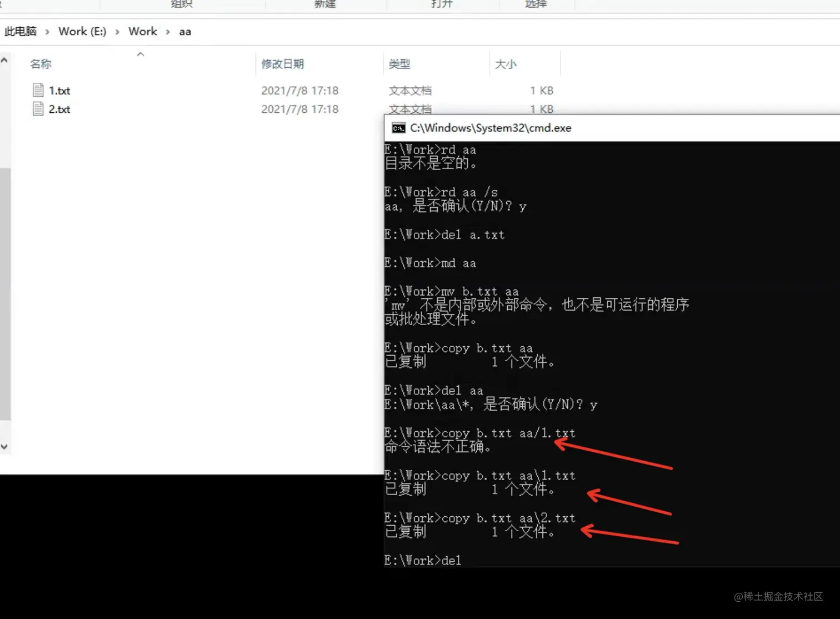The image size is (840, 619).
Task: Expand chevron after 此电脑 in breadcrumb
Action: pos(47,32)
